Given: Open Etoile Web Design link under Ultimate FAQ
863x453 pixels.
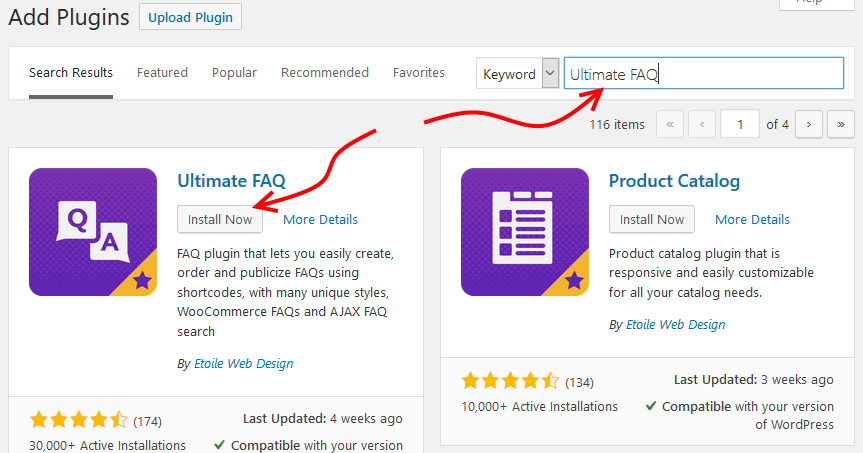Looking at the screenshot, I should tap(243, 363).
